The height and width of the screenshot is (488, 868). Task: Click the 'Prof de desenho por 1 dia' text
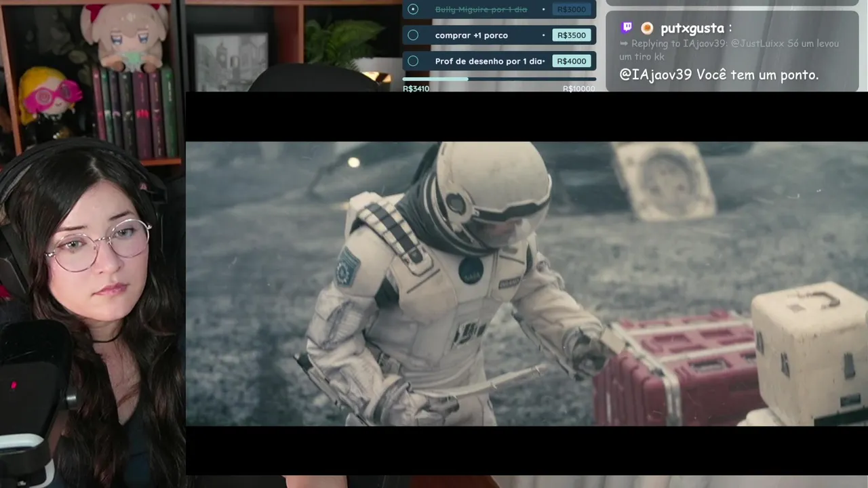[490, 61]
